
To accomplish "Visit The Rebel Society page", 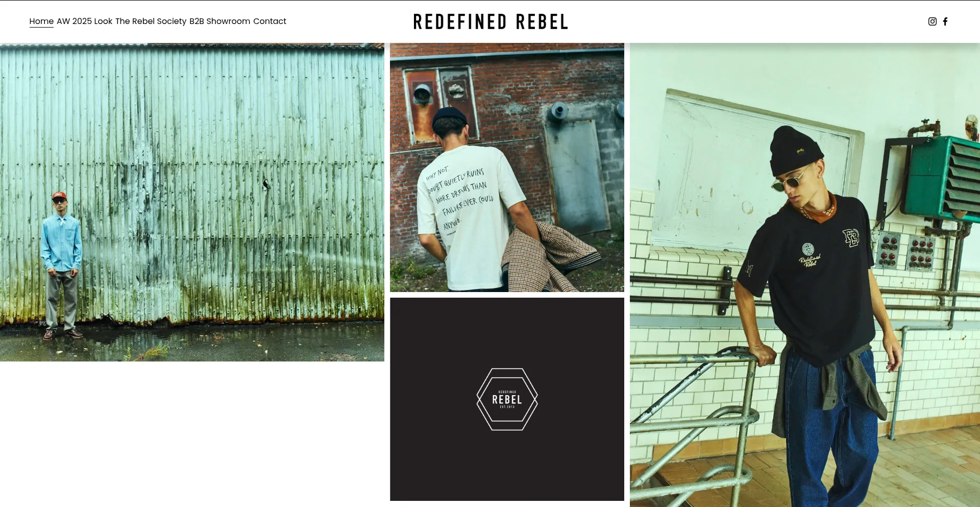I will 151,21.
